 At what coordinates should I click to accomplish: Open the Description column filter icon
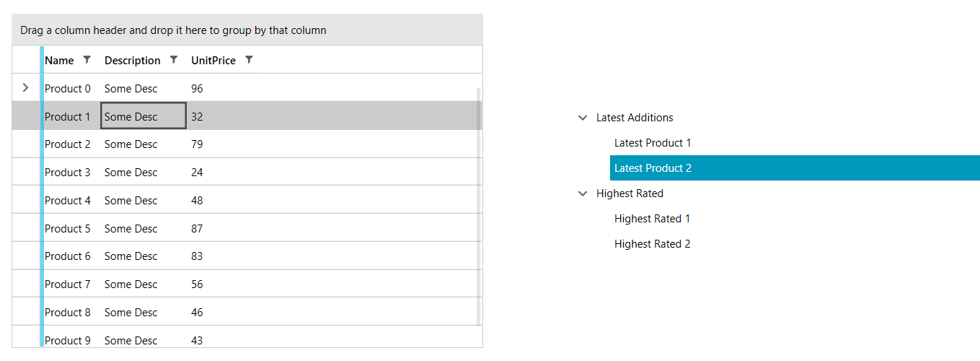(174, 60)
